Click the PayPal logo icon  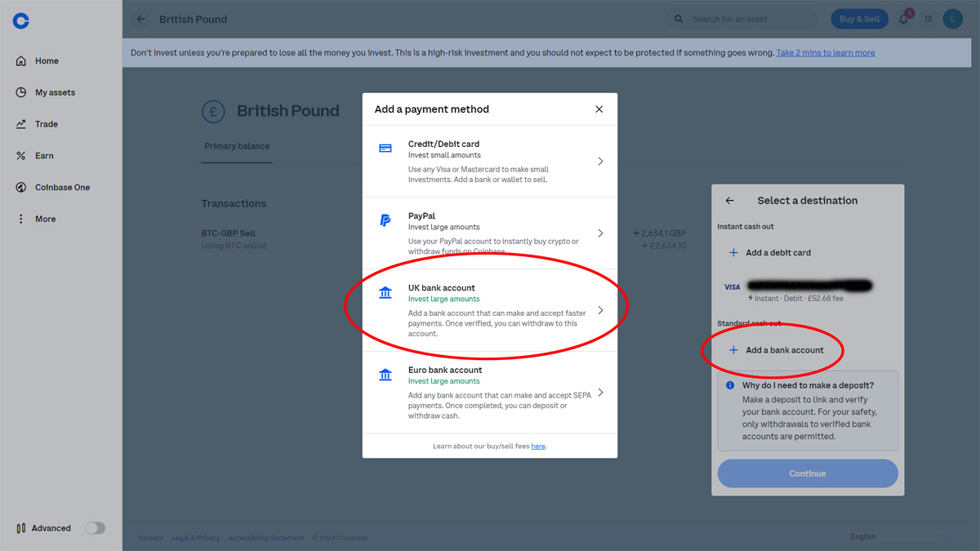click(x=385, y=220)
